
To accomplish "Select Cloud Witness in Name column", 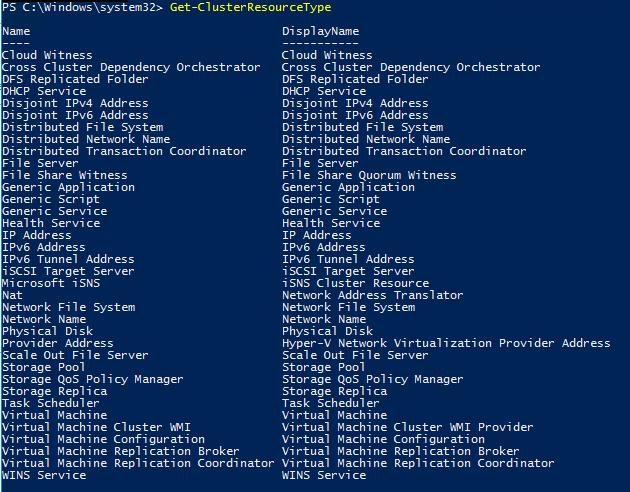I will pos(47,55).
